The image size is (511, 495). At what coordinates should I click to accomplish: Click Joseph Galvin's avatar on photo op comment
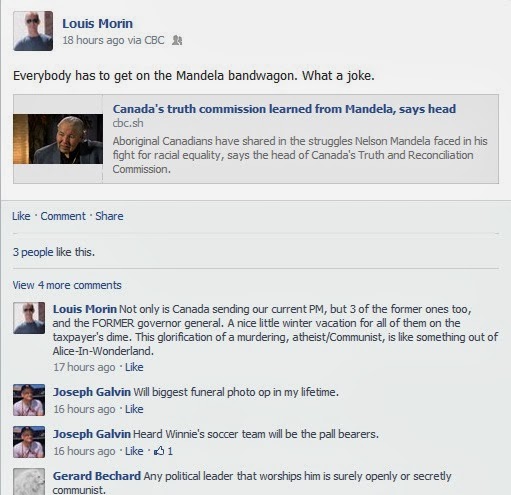point(29,400)
